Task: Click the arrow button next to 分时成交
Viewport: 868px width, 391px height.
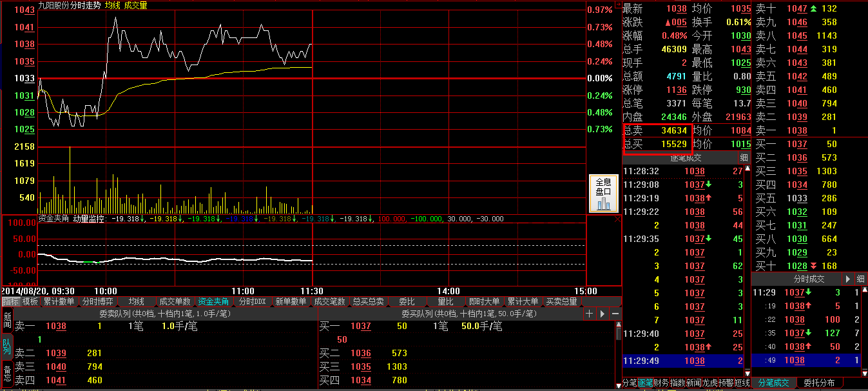Action: [848, 279]
